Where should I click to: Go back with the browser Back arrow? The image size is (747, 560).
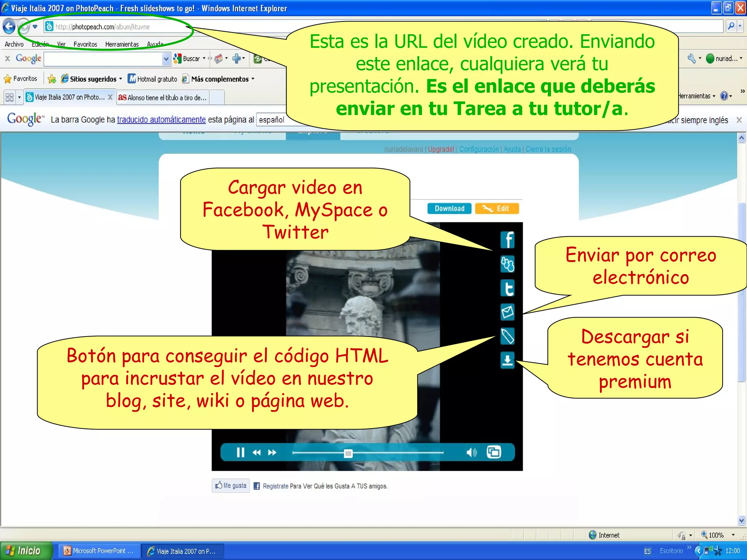coord(9,27)
